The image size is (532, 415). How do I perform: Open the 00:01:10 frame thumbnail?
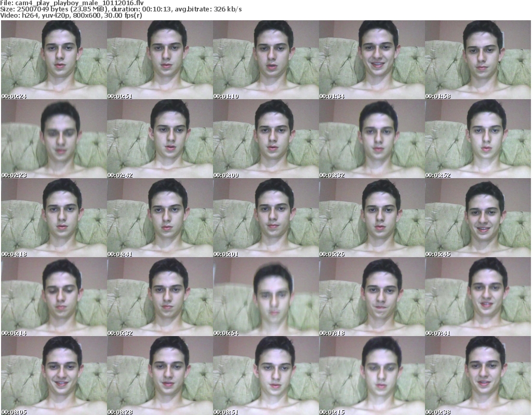pos(265,60)
